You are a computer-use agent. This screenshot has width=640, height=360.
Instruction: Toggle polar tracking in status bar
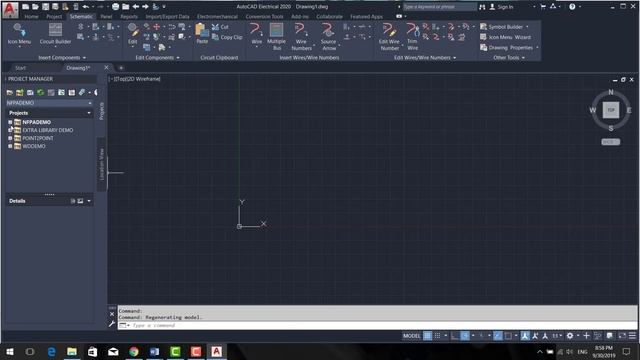click(465, 336)
